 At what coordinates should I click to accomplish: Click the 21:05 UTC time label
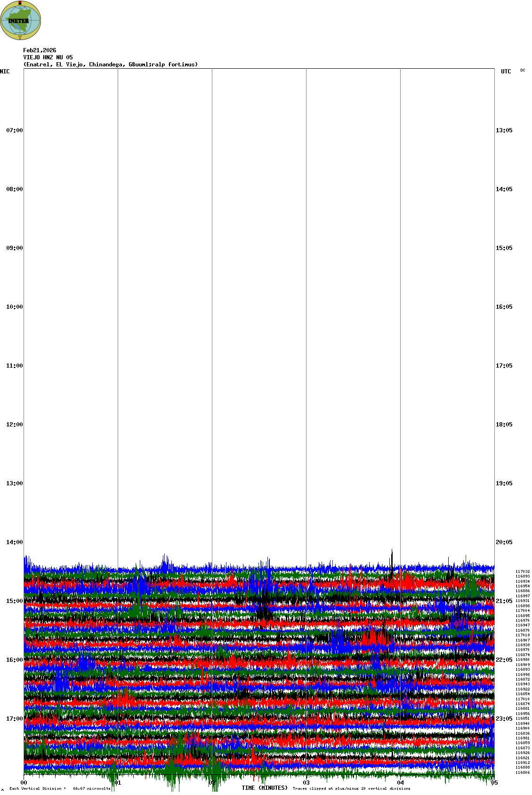pos(504,601)
